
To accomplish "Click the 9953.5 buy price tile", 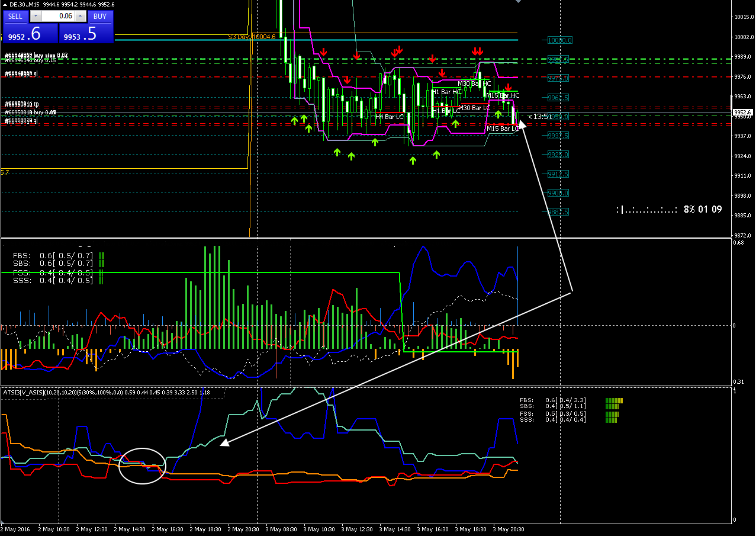I will point(86,34).
